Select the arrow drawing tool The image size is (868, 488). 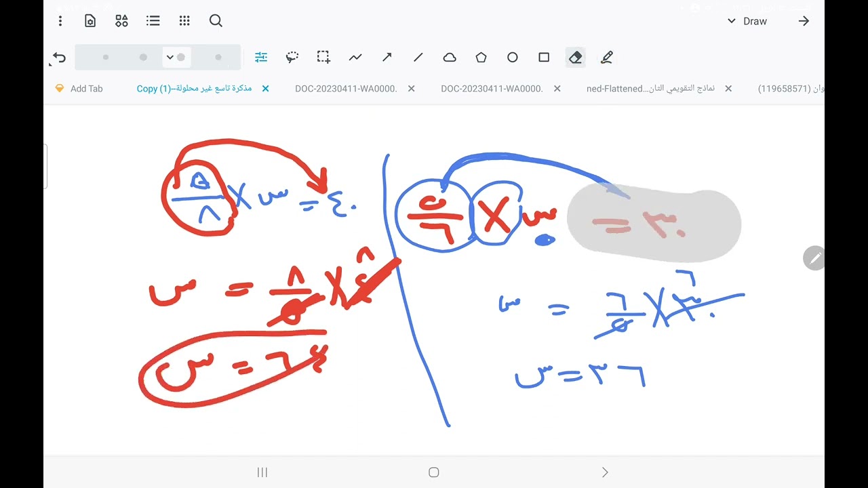[387, 58]
